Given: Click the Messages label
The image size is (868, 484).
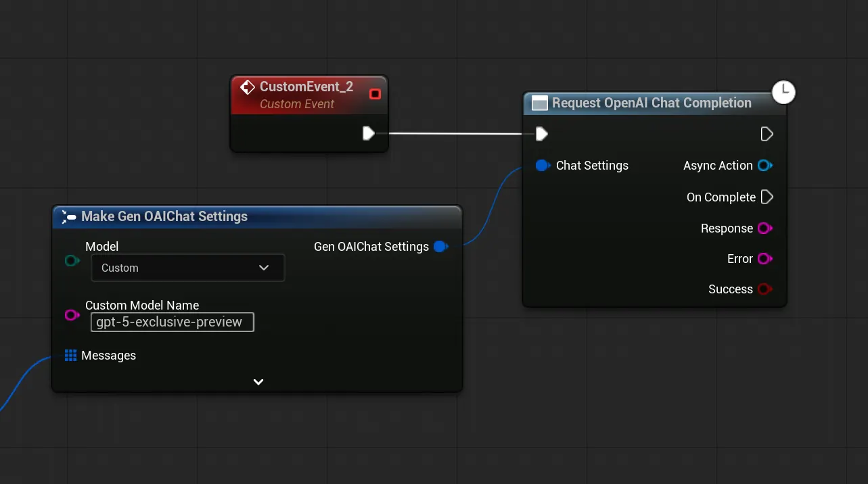Looking at the screenshot, I should (108, 356).
